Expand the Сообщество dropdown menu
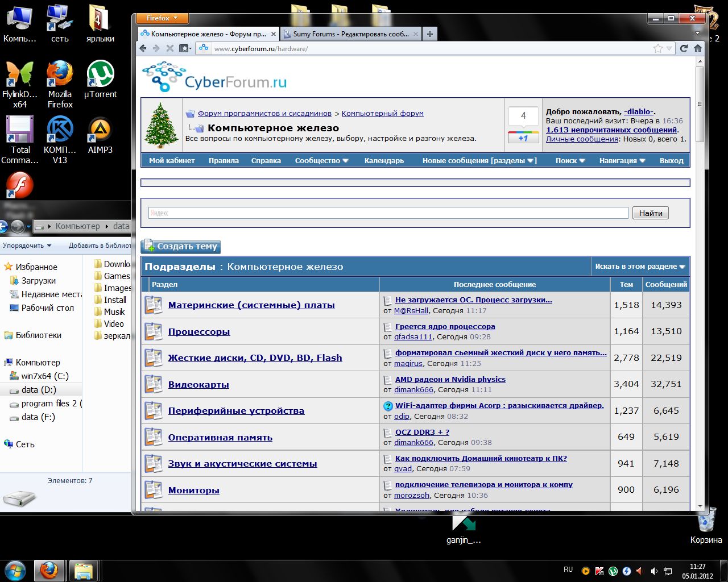 point(321,161)
